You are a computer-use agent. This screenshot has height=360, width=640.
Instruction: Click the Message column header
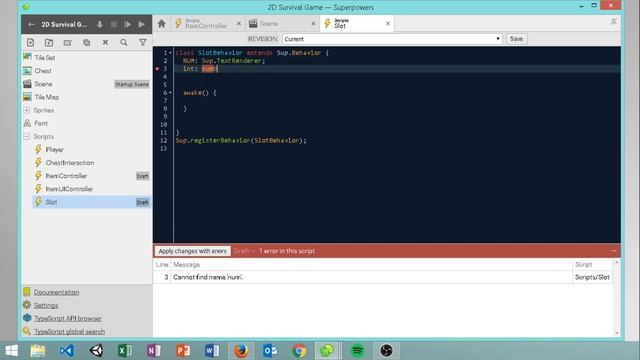click(187, 264)
